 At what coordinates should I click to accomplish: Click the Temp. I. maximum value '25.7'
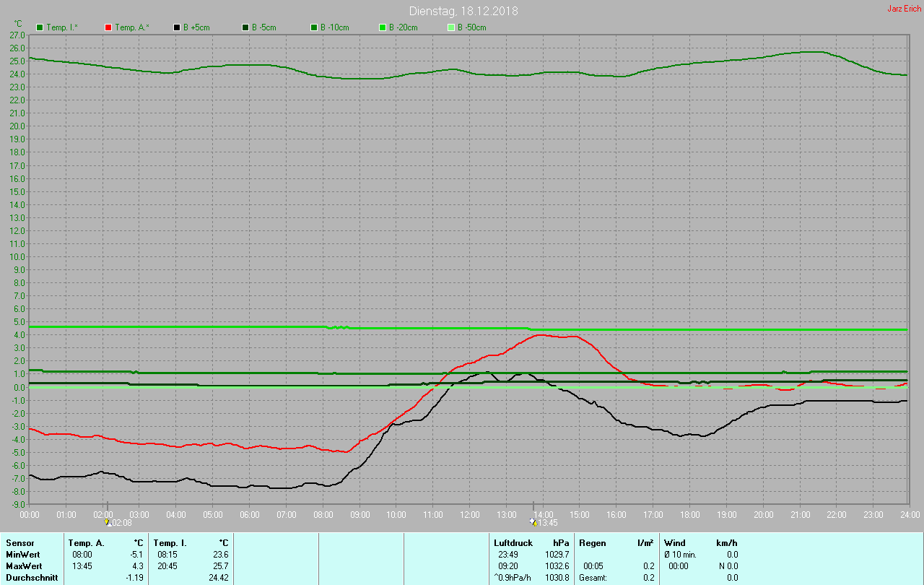click(221, 565)
